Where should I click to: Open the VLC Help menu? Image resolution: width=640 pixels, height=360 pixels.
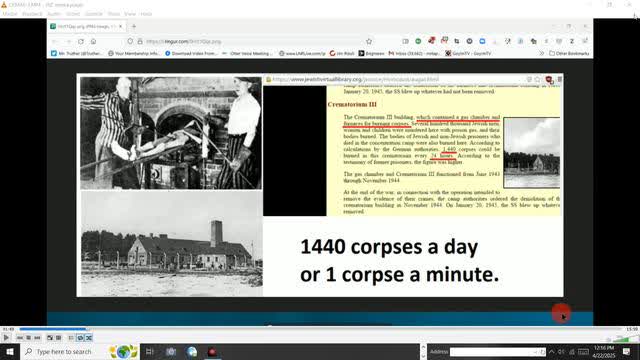tap(146, 14)
